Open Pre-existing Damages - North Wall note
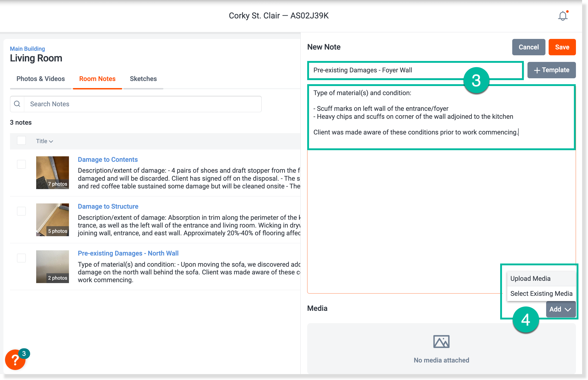 click(128, 253)
